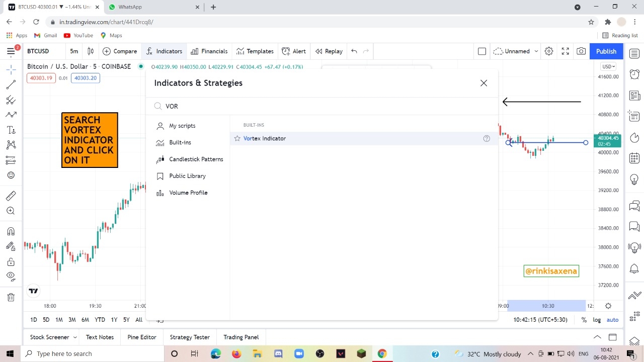Select the ruler measure tool
The height and width of the screenshot is (362, 644).
[11, 196]
